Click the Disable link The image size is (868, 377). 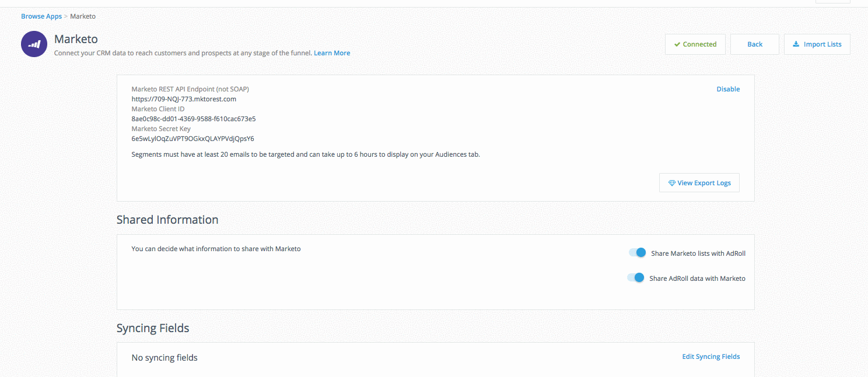(728, 89)
